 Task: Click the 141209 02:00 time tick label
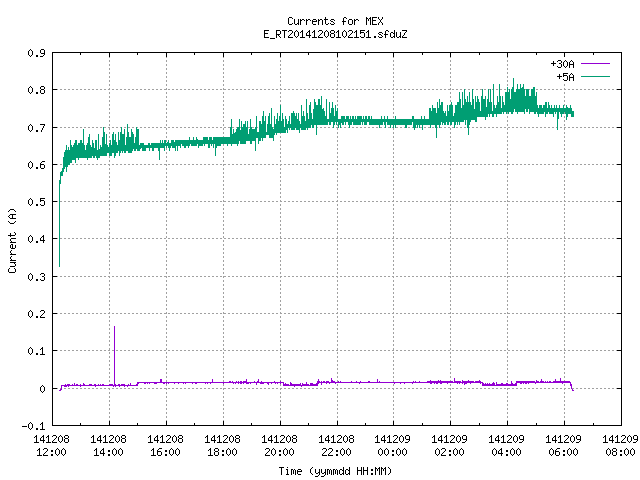coord(449,445)
